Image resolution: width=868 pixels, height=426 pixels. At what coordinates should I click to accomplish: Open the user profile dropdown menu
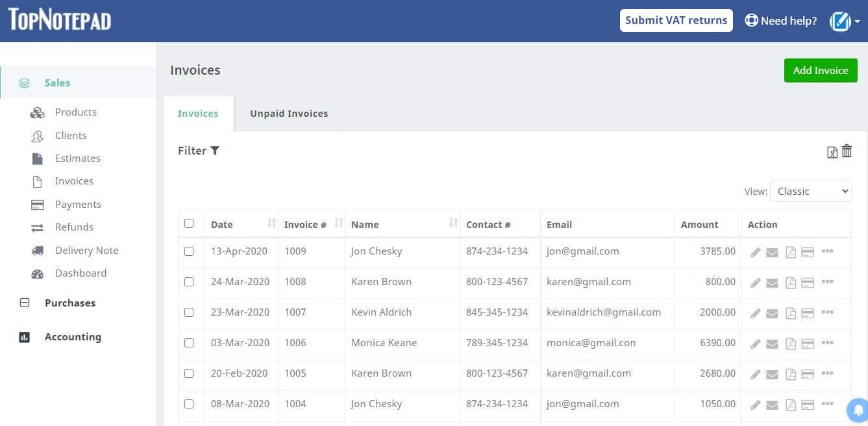point(844,21)
